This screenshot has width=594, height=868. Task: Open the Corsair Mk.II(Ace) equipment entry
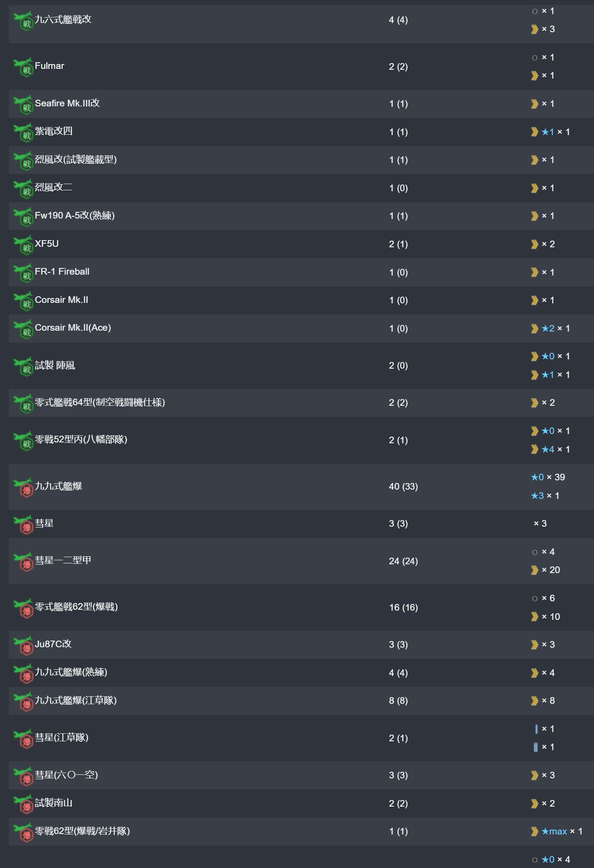point(73,328)
